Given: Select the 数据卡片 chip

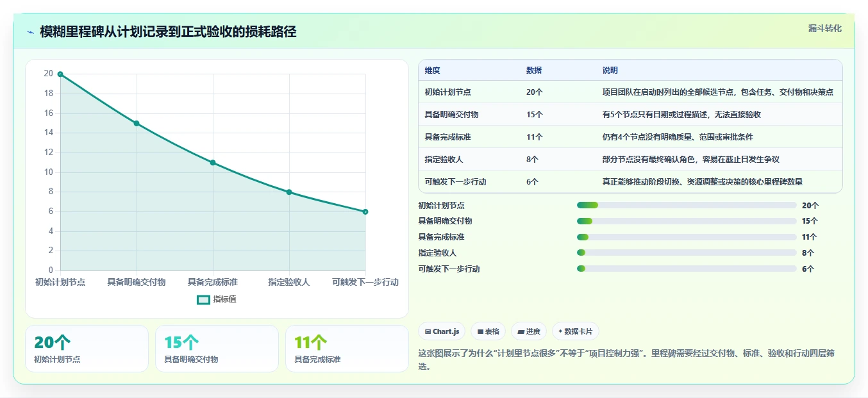Looking at the screenshot, I should 575,331.
